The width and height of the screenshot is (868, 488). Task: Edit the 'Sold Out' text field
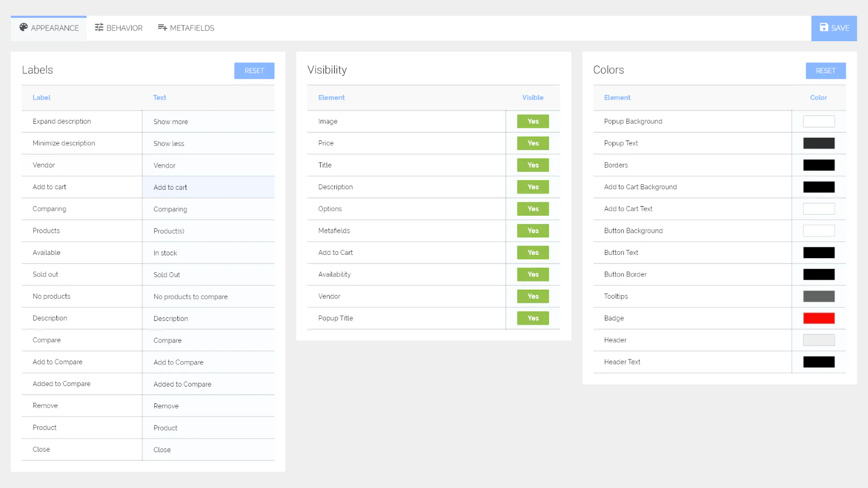[208, 274]
